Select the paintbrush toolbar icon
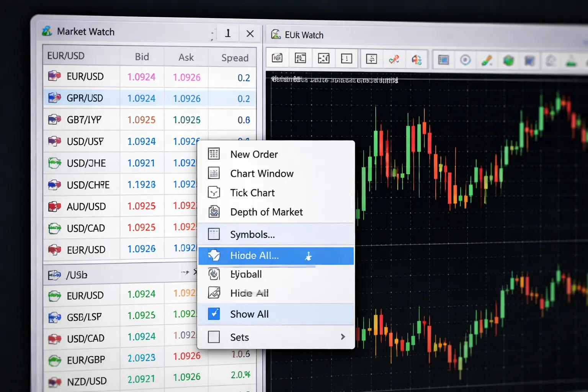This screenshot has height=392, width=588. click(487, 60)
